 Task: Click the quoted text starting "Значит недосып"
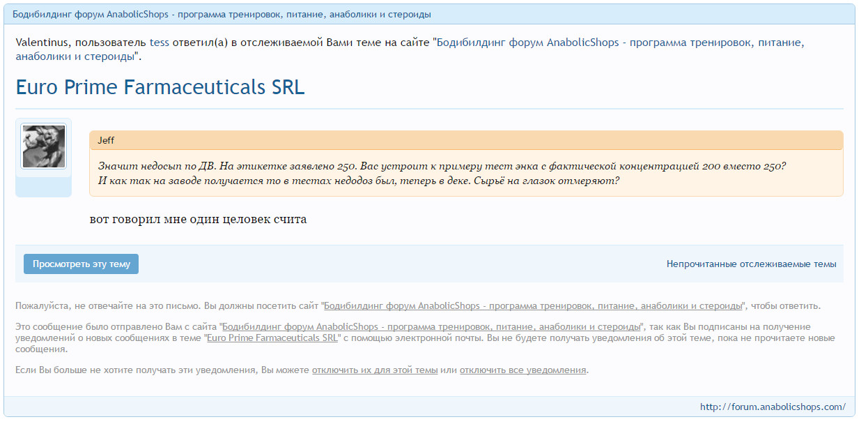pyautogui.click(x=441, y=166)
